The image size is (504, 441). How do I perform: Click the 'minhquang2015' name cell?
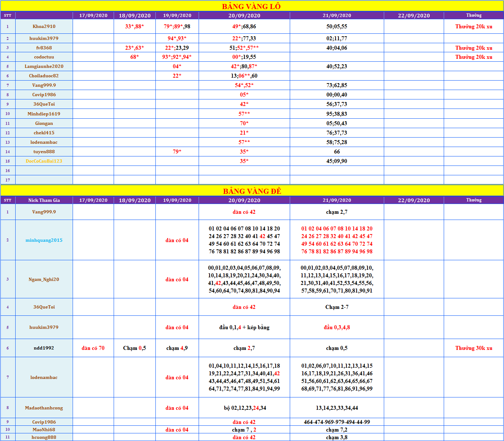coord(44,240)
